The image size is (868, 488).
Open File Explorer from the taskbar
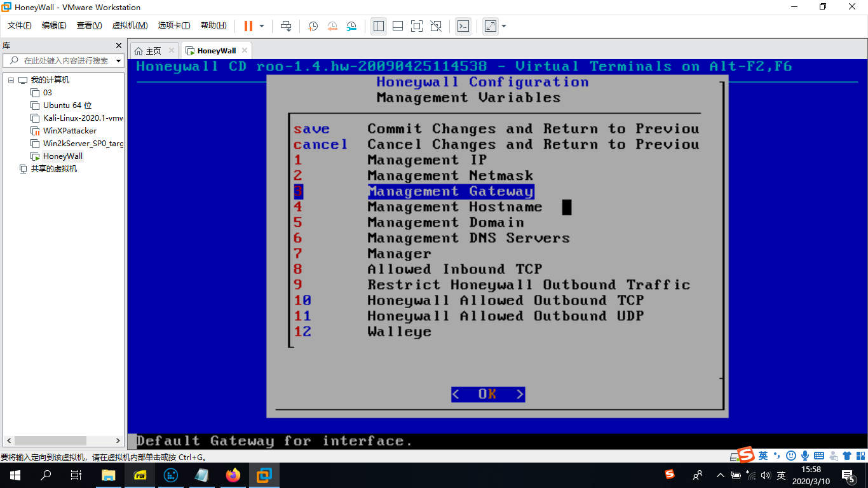coord(109,475)
